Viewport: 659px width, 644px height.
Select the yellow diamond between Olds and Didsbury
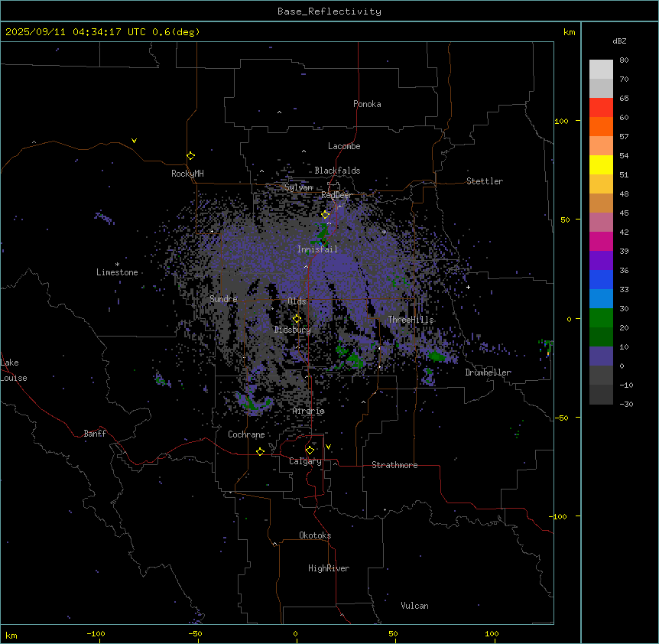[297, 319]
